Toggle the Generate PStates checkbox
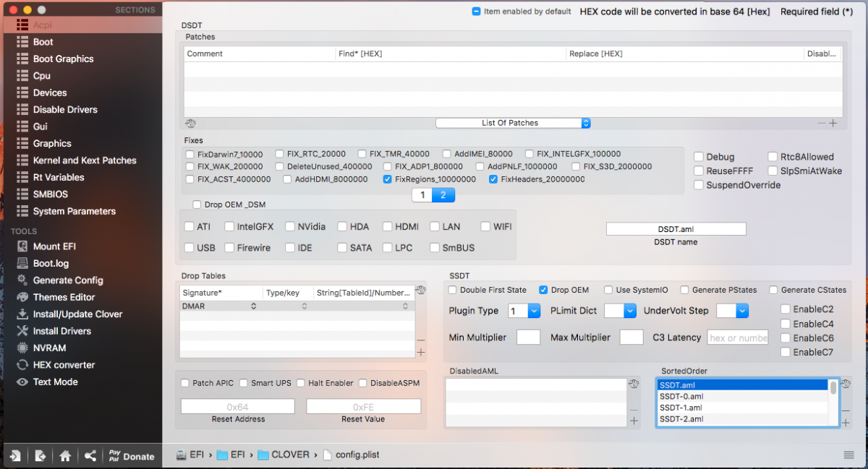The image size is (868, 469). pos(684,290)
